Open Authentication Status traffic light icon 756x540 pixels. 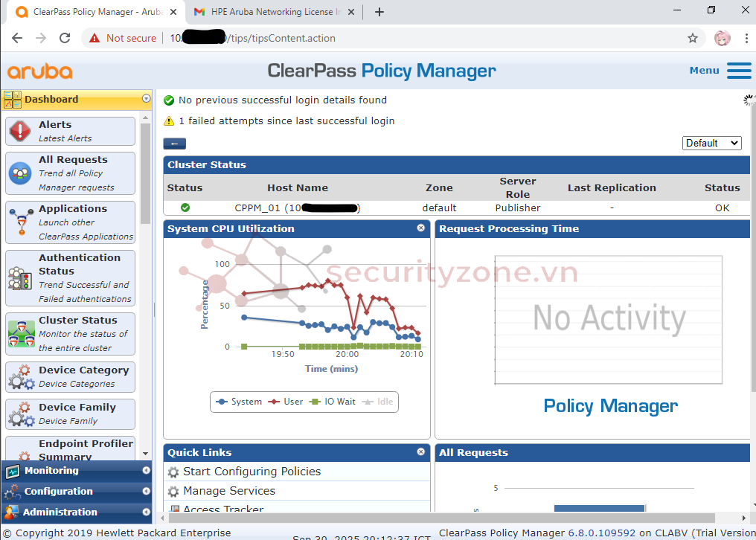[x=20, y=278]
